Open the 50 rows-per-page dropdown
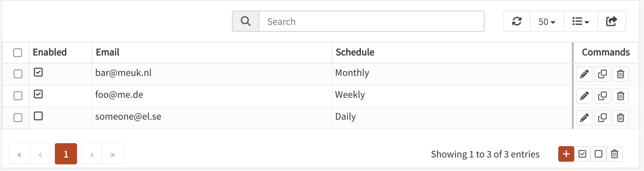644x171 pixels. (547, 22)
